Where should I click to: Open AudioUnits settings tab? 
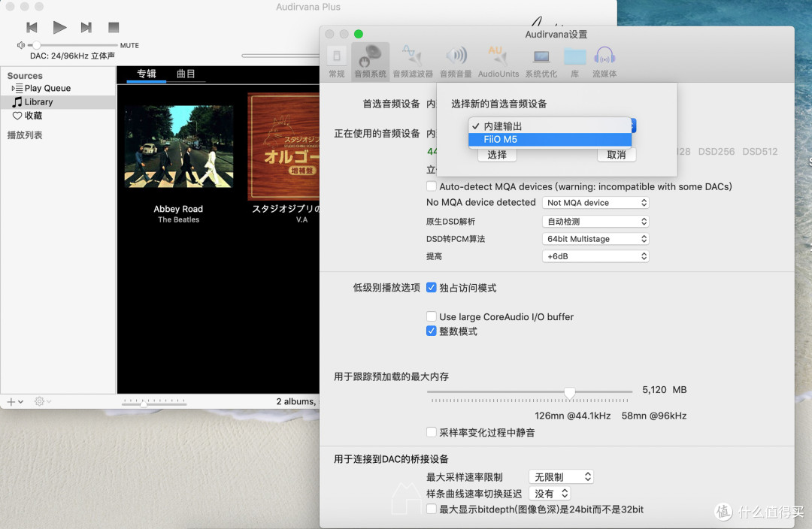coord(498,62)
